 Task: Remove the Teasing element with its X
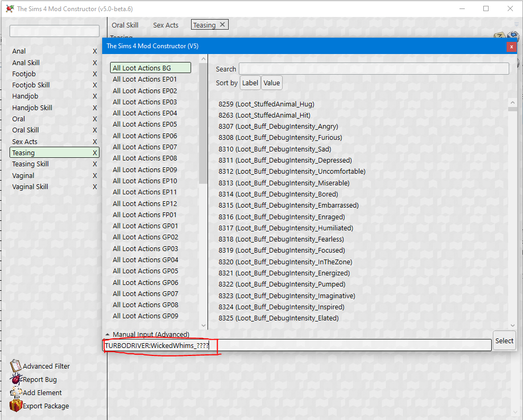pyautogui.click(x=95, y=153)
